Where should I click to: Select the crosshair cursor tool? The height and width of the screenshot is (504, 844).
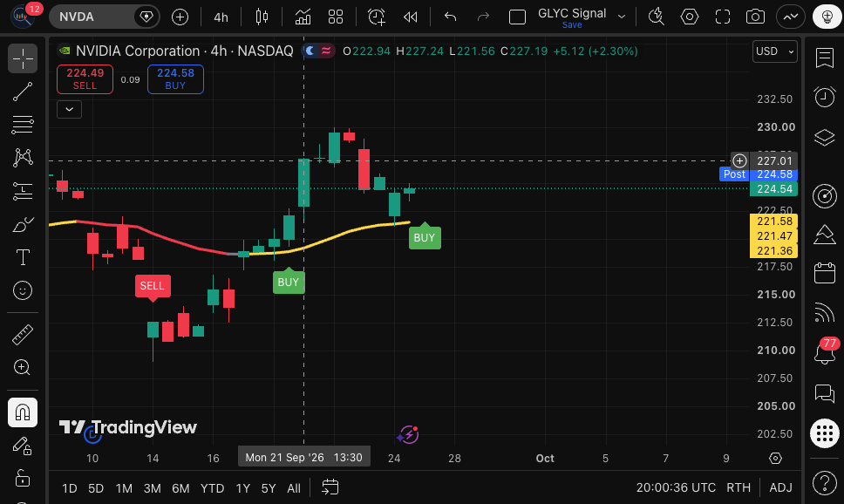point(23,58)
